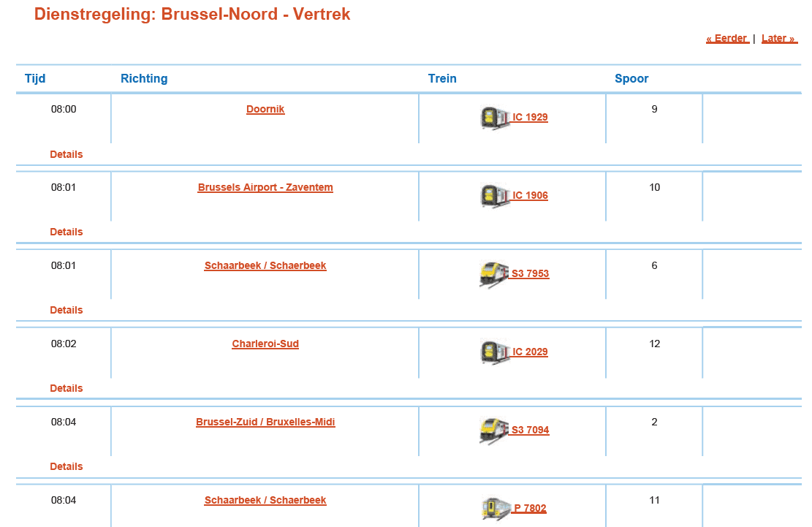Click the IC 1929 train icon
Image resolution: width=812 pixels, height=527 pixels.
(x=494, y=117)
